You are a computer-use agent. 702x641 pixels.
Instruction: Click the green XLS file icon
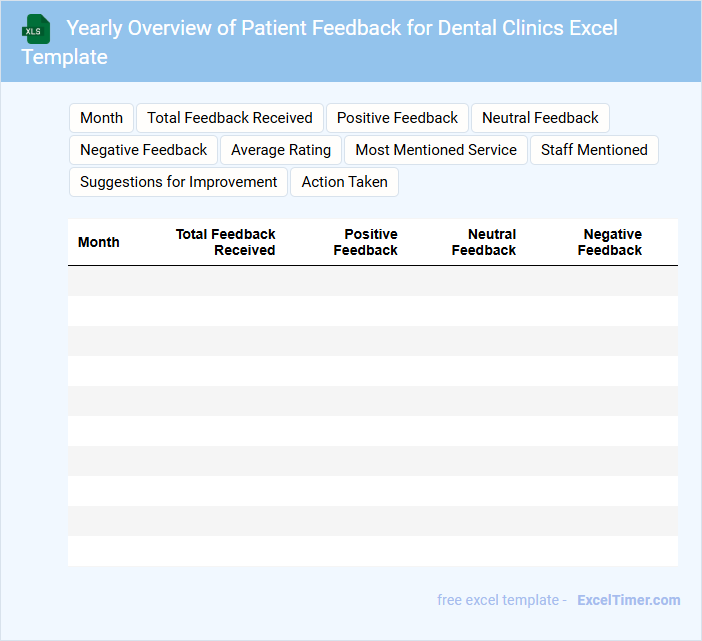36,29
